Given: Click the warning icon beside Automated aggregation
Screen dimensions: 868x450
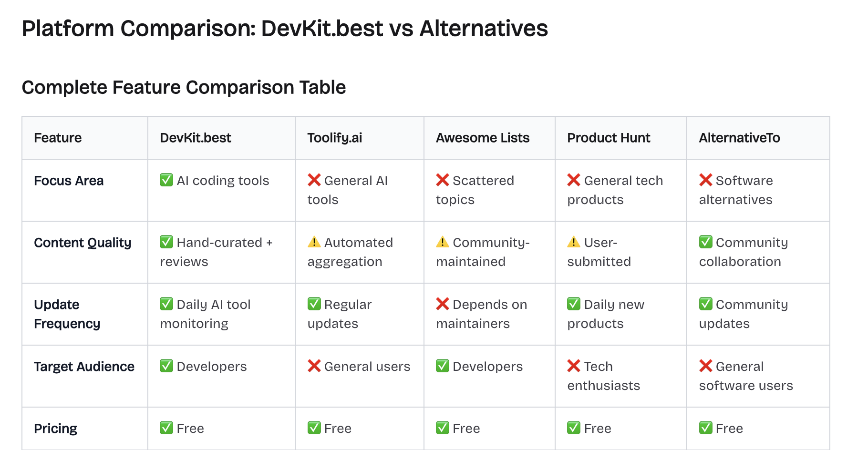Looking at the screenshot, I should click(x=314, y=242).
